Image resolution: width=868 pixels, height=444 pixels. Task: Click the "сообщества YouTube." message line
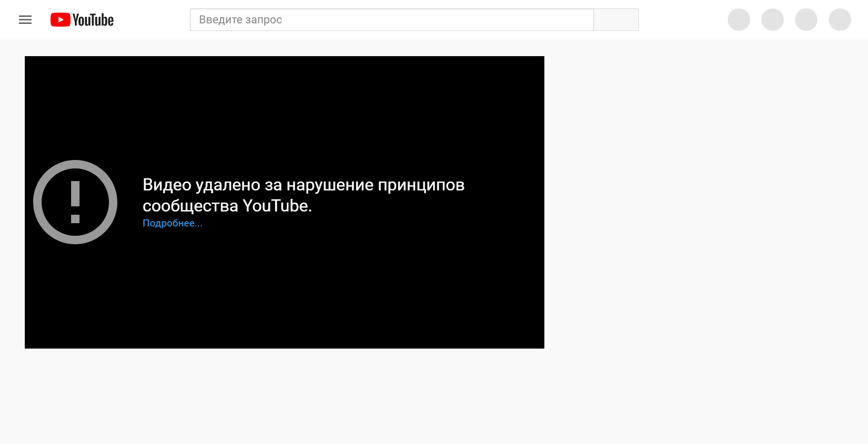pyautogui.click(x=227, y=206)
